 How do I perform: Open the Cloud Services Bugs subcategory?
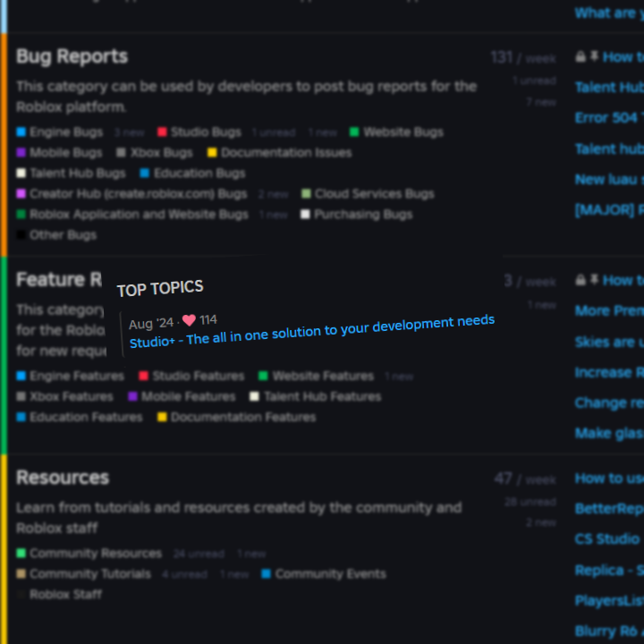pyautogui.click(x=374, y=194)
